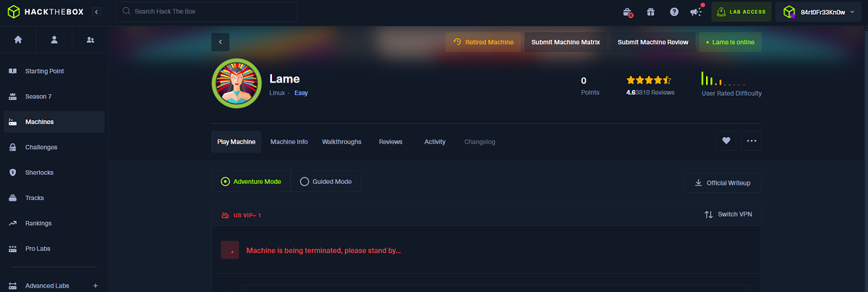Click the Lame machine avatar

point(235,83)
